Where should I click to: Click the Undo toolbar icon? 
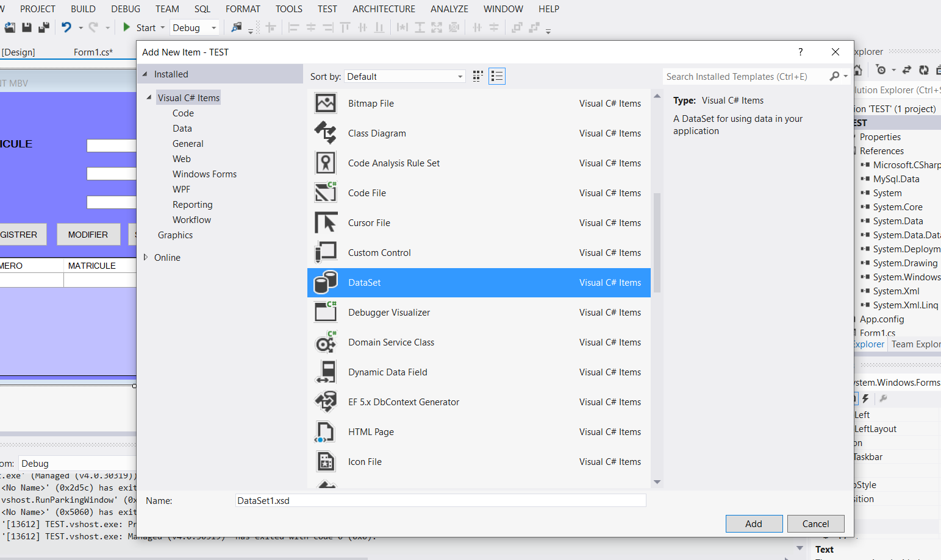(x=66, y=27)
